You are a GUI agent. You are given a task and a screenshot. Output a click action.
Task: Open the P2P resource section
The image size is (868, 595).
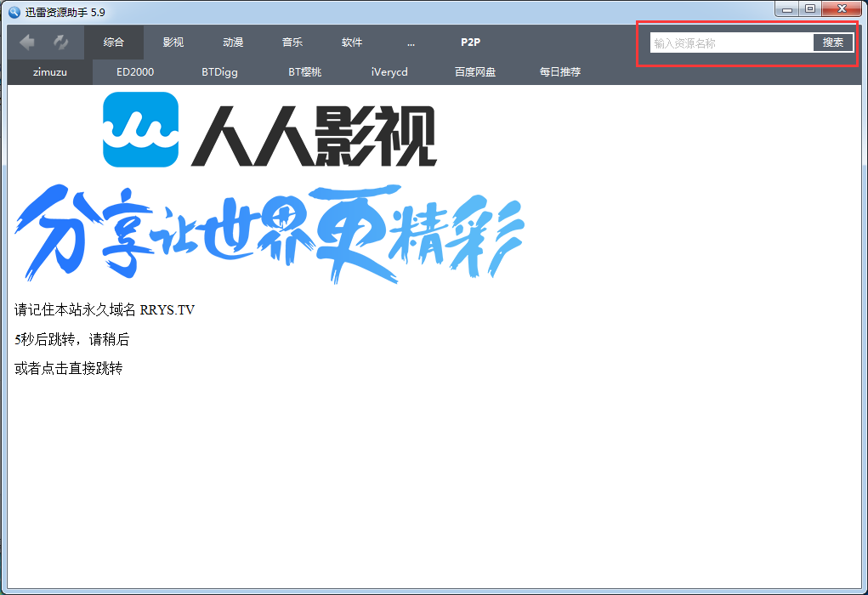470,42
